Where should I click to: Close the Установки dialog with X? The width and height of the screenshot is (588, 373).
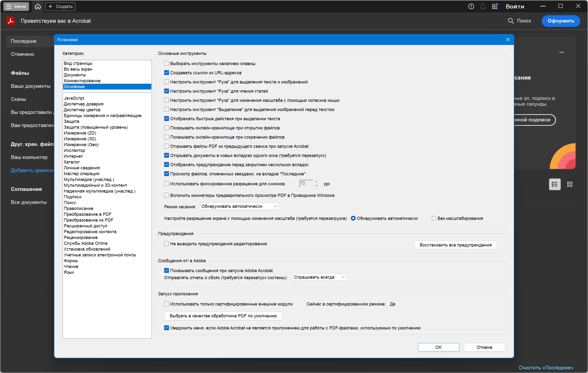508,40
